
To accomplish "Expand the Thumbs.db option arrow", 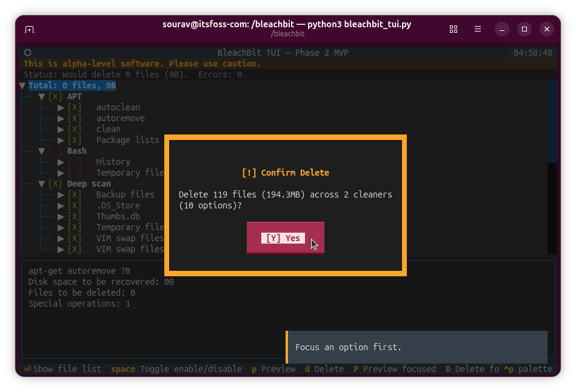I will click(x=61, y=216).
